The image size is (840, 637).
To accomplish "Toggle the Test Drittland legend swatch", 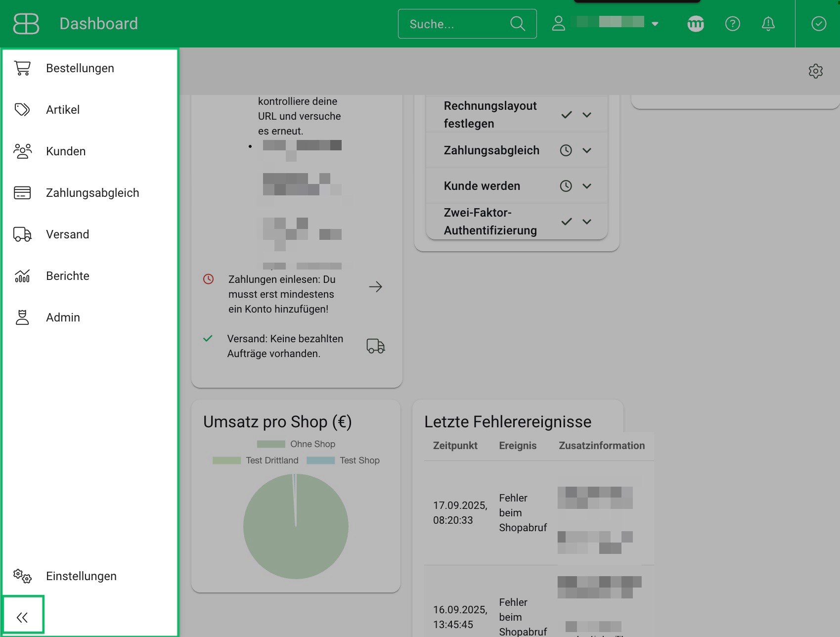I will click(x=226, y=460).
